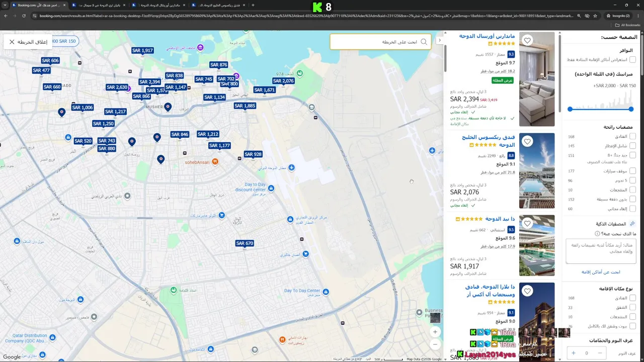View The Ned Doha photo thumbnail

(537, 246)
